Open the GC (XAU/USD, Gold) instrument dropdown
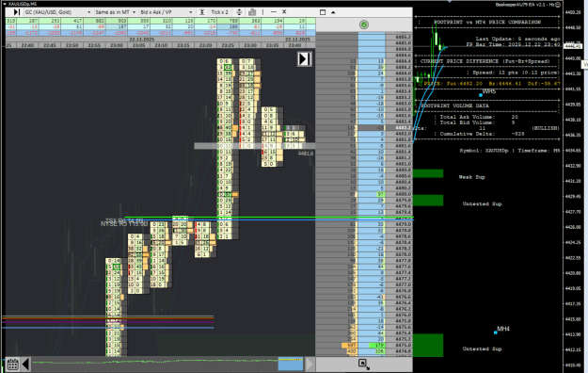This screenshot has width=588, height=373. point(57,12)
